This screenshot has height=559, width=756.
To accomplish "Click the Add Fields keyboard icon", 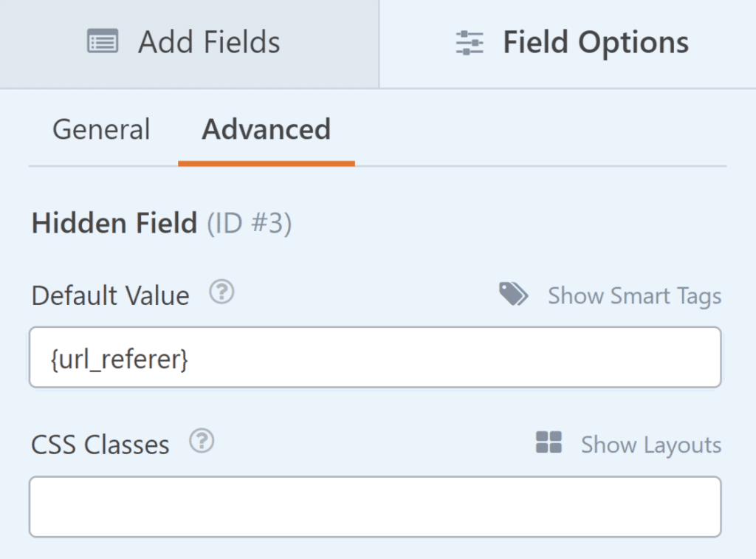I will (x=102, y=42).
